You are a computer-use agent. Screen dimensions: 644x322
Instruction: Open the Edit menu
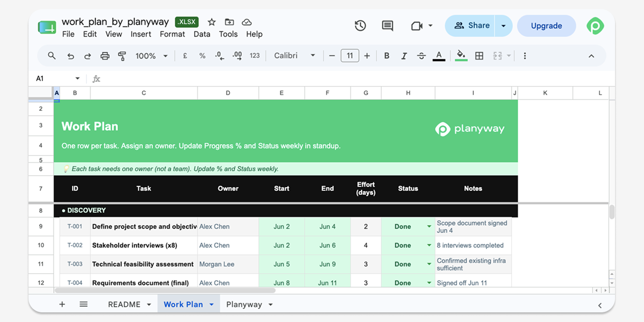tap(90, 34)
